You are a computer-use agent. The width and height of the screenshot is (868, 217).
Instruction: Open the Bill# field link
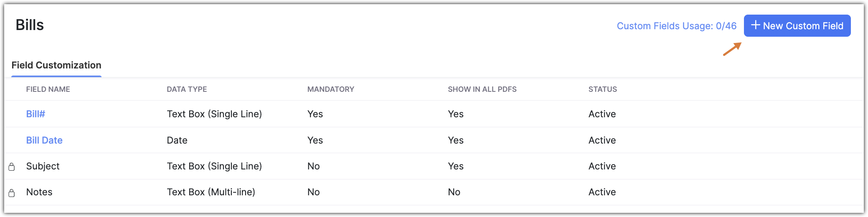[x=36, y=114]
